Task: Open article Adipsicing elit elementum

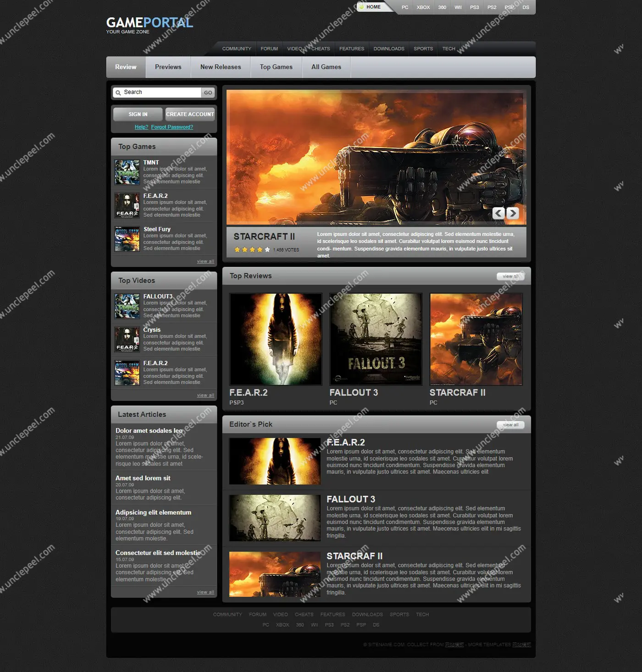Action: 153,512
